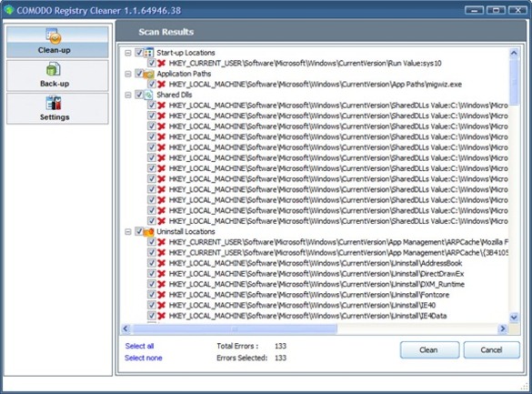The width and height of the screenshot is (532, 394).
Task: Minimize the Registry Cleaner window
Action: pos(475,10)
